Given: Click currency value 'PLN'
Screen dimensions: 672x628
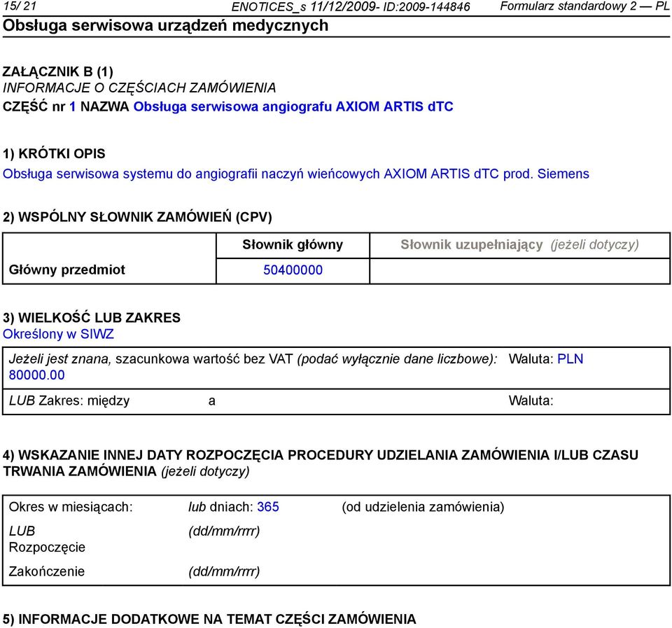Looking at the screenshot, I should [570, 358].
